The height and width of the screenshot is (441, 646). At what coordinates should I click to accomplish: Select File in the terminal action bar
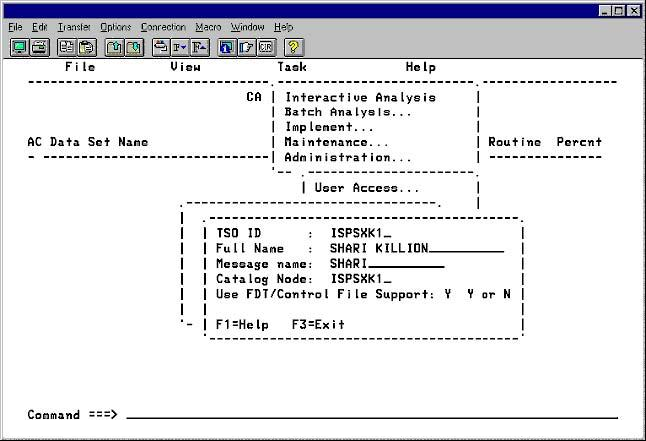pos(80,67)
